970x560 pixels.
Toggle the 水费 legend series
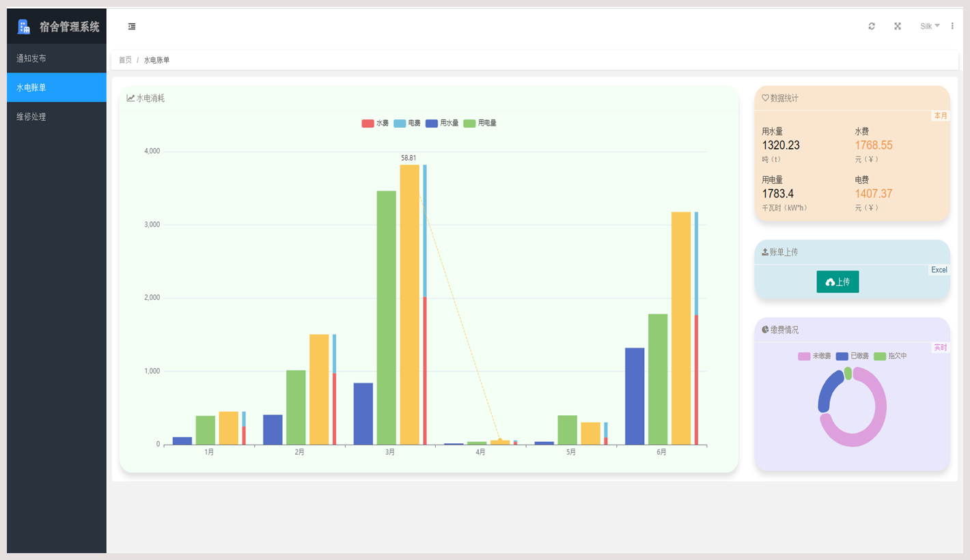[x=375, y=124]
